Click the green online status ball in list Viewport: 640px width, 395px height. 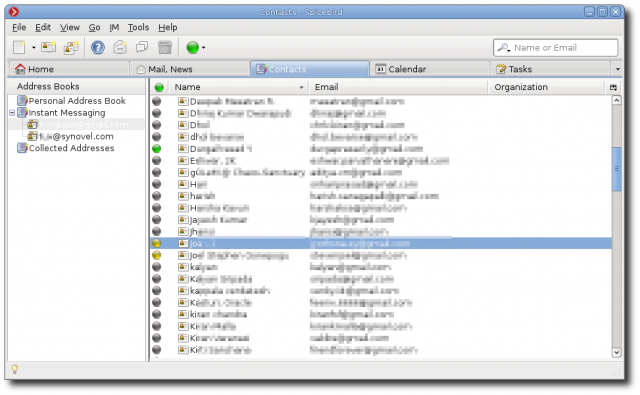pyautogui.click(x=157, y=149)
